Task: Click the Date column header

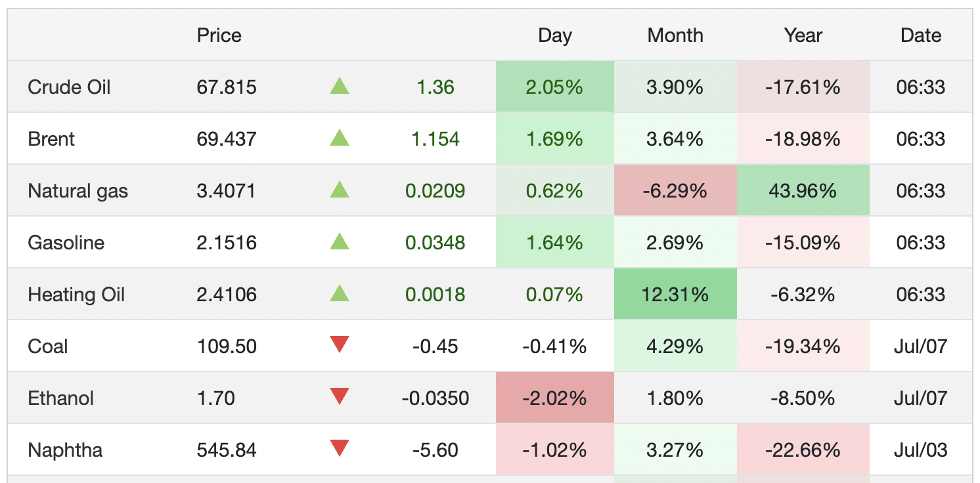Action: [x=921, y=35]
